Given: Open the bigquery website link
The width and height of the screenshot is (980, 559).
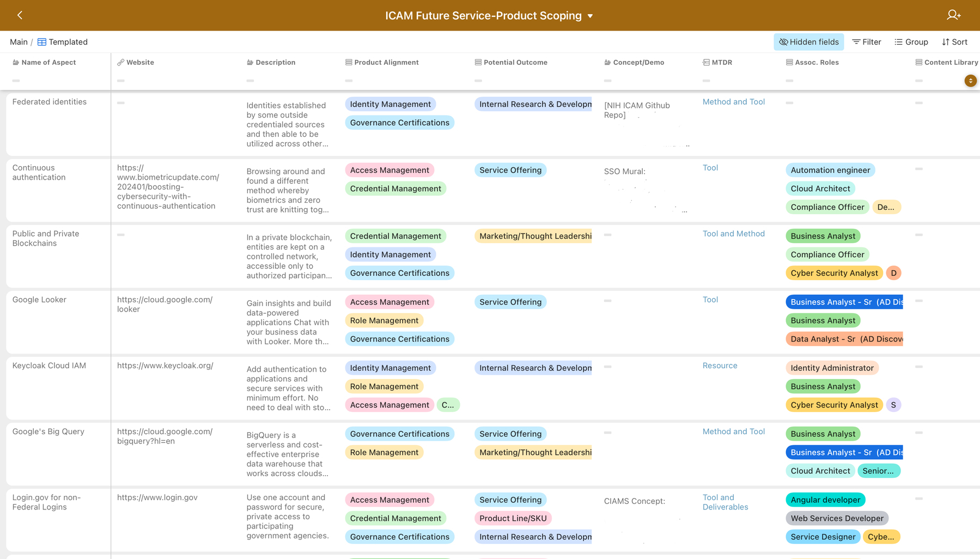Looking at the screenshot, I should pos(165,436).
